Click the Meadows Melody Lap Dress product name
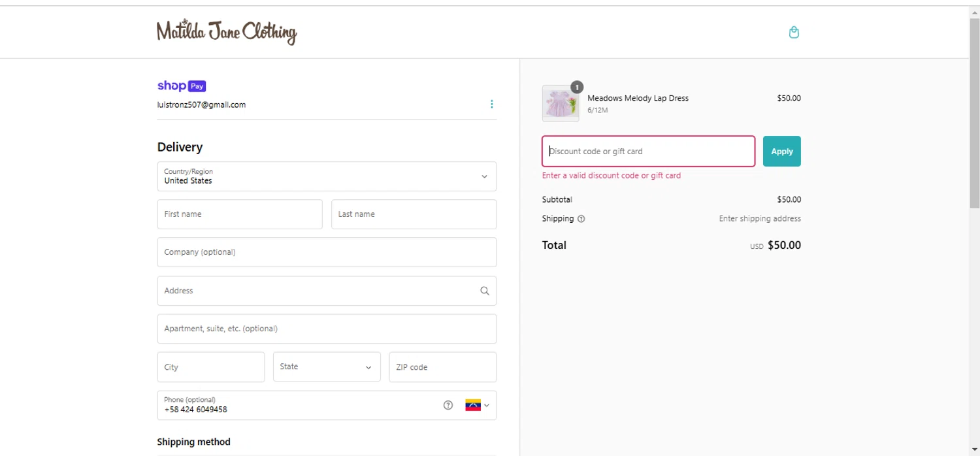This screenshot has height=456, width=980. 638,98
